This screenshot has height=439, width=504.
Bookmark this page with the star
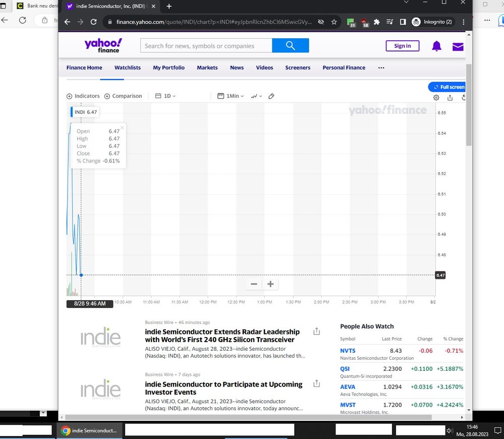point(334,22)
